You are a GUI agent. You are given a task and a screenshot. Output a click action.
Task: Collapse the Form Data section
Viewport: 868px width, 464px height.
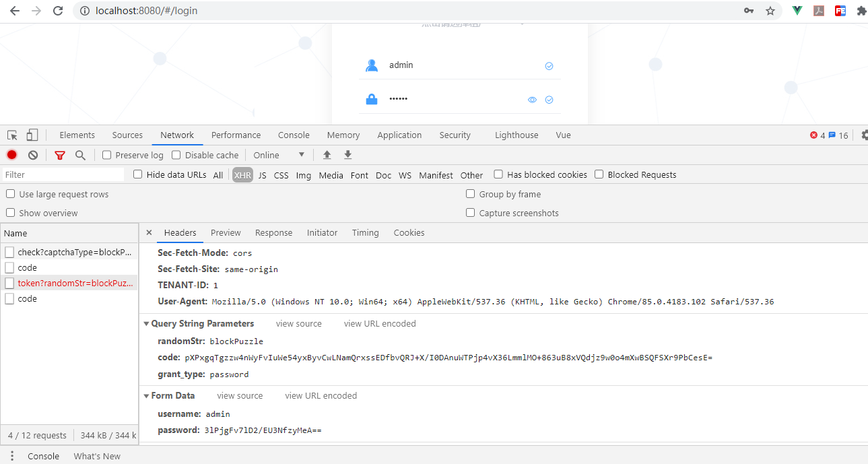click(147, 395)
